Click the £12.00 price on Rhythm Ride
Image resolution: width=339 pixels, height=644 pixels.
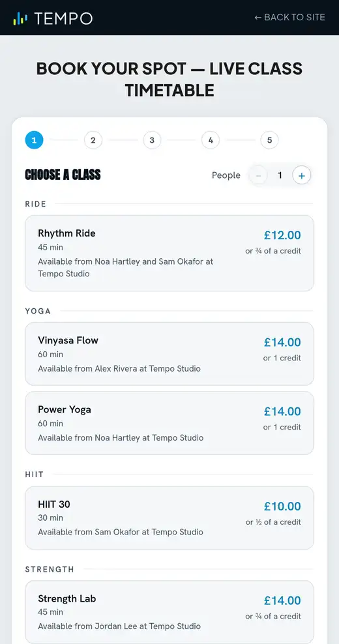coord(282,235)
